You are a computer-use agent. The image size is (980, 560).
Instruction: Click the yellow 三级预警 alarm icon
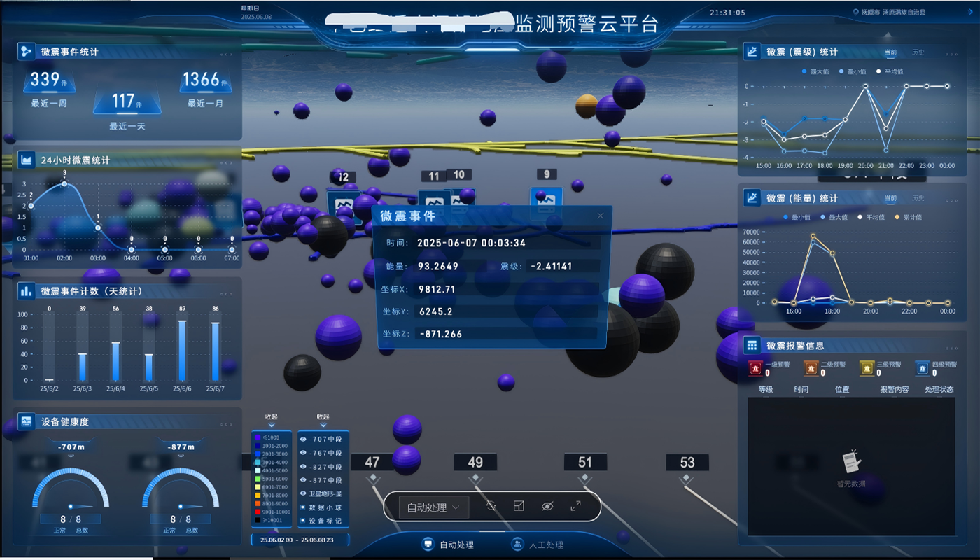867,368
